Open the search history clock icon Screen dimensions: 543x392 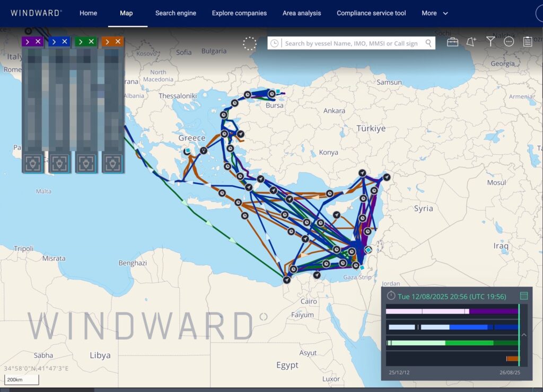coord(274,43)
